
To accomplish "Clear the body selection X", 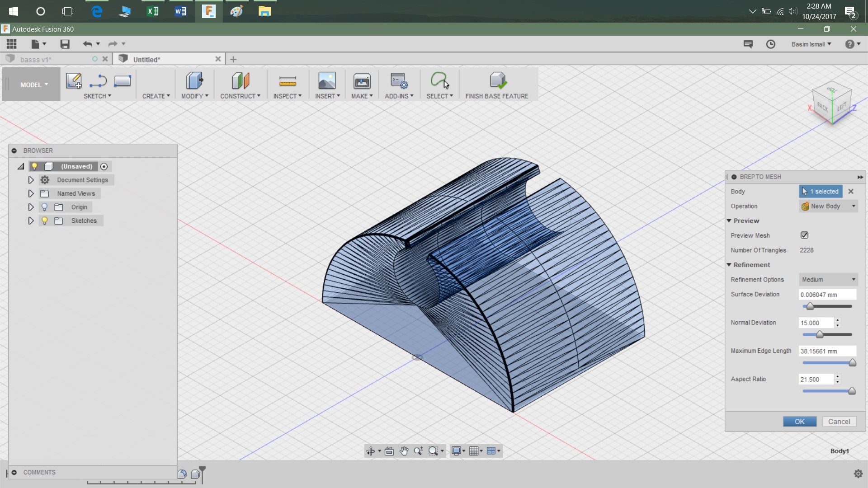I will pos(851,191).
